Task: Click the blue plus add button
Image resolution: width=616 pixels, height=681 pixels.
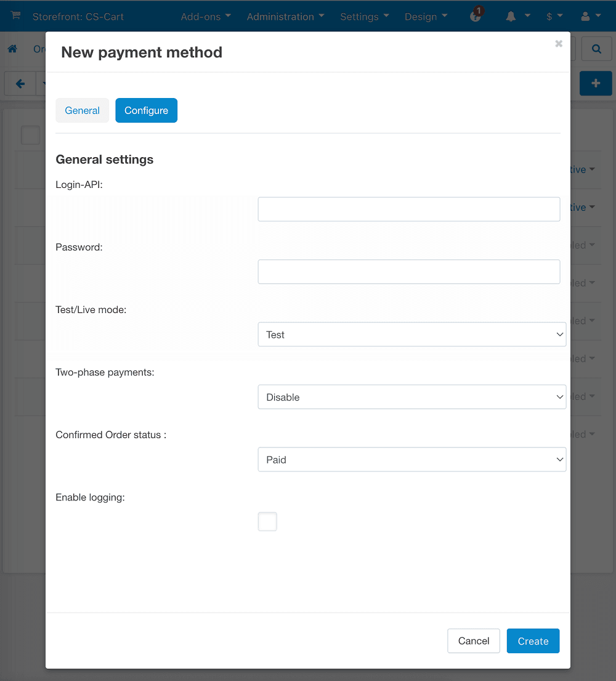Action: (x=596, y=83)
